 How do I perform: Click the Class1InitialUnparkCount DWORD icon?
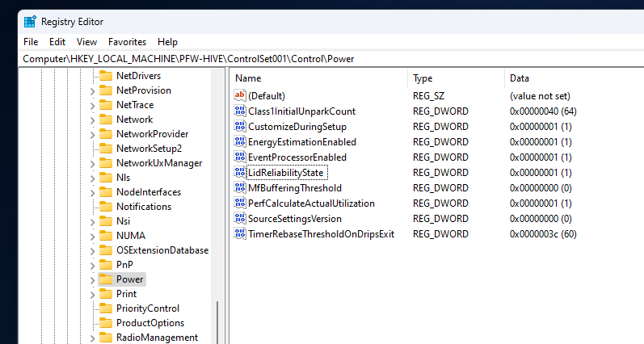coord(240,111)
